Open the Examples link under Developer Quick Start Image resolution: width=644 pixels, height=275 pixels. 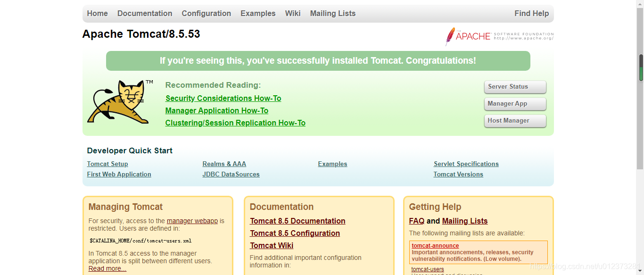click(x=332, y=164)
